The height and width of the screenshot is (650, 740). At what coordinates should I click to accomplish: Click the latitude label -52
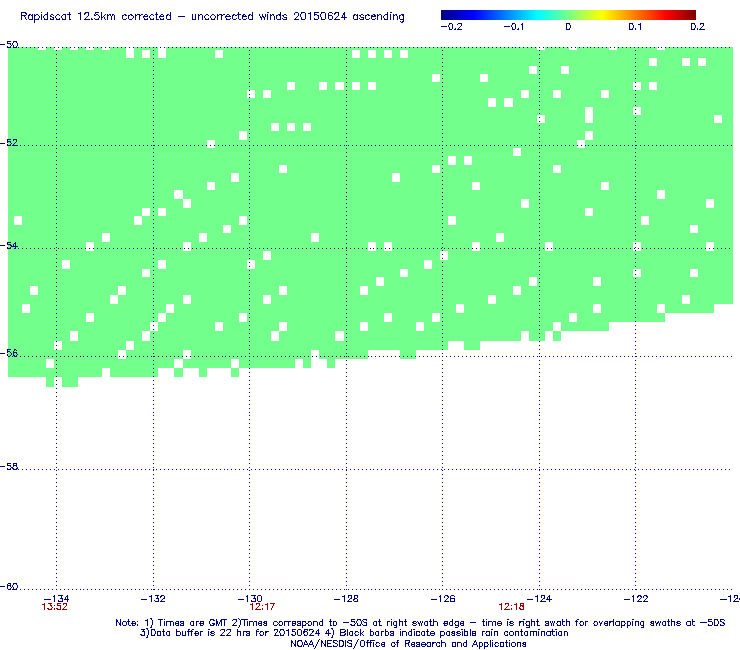tap(9, 143)
